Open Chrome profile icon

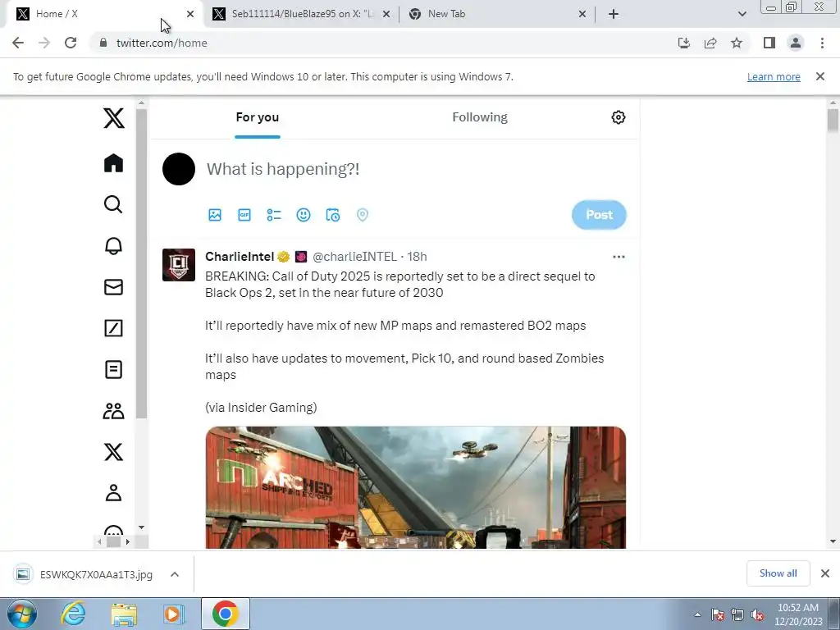796,43
